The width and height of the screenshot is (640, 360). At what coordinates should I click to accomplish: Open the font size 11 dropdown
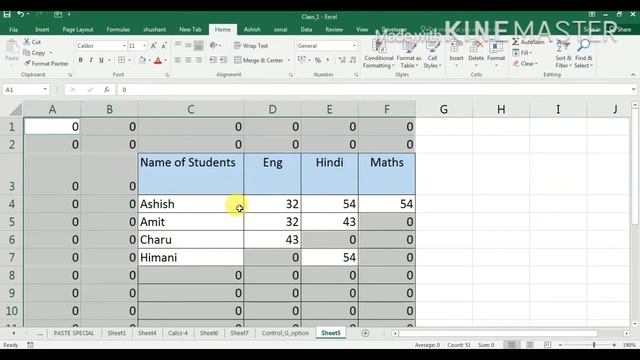(x=144, y=46)
